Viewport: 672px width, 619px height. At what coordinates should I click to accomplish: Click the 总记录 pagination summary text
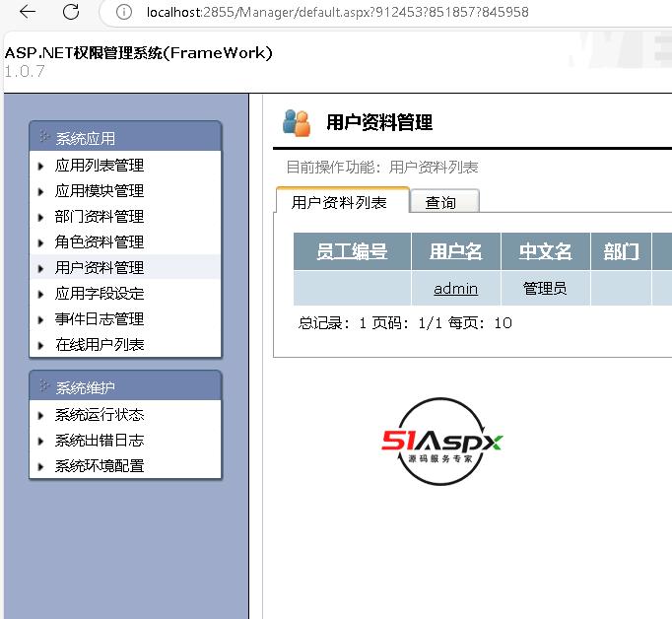point(405,322)
